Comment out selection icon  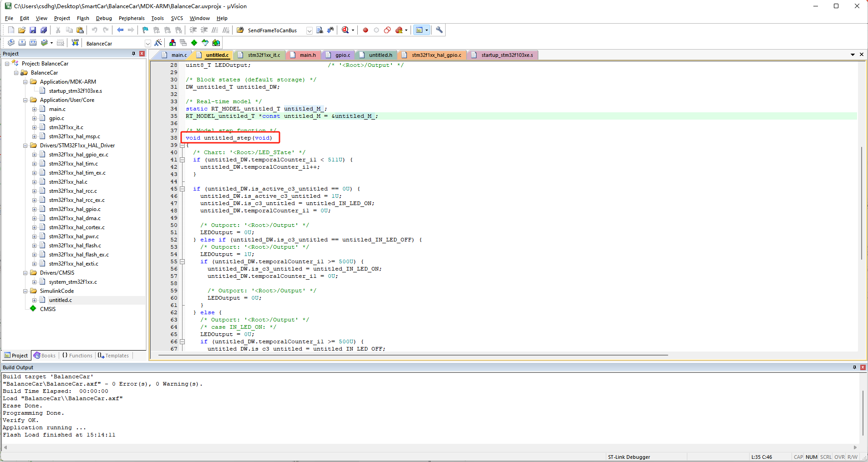(x=215, y=30)
